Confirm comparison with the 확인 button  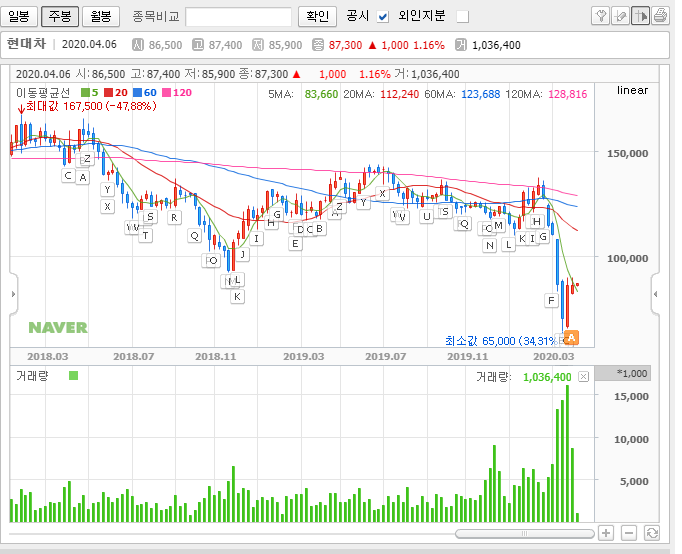(318, 17)
